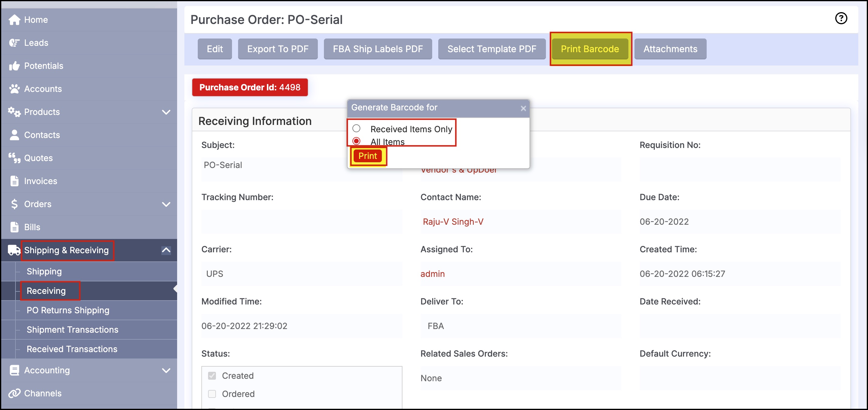
Task: Open the Raju-V Singh-V contact link
Action: click(x=453, y=222)
